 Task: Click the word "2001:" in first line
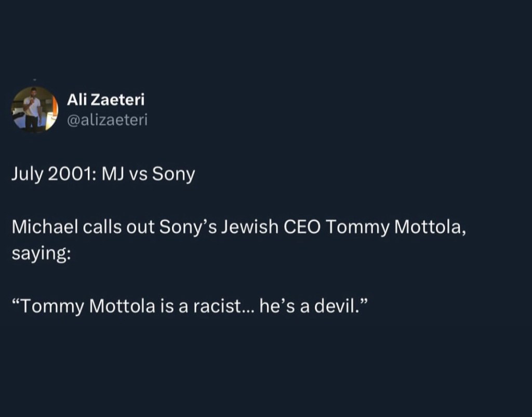click(71, 175)
